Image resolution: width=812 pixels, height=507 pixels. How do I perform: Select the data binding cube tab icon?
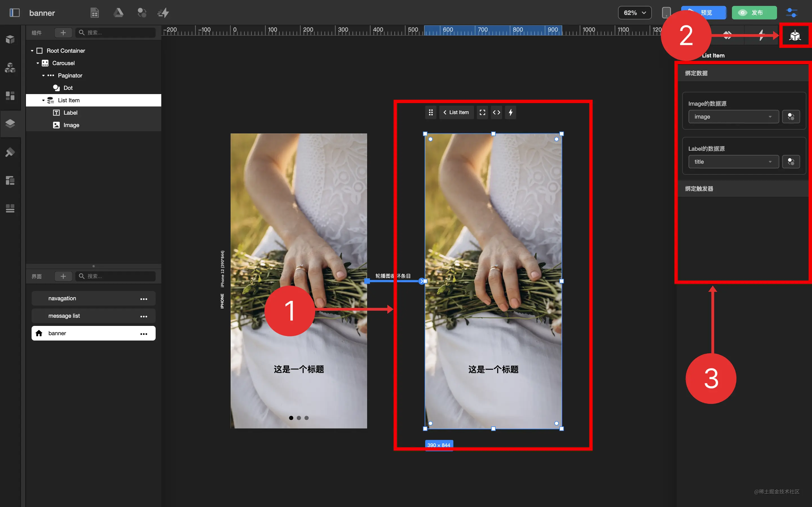(x=795, y=35)
